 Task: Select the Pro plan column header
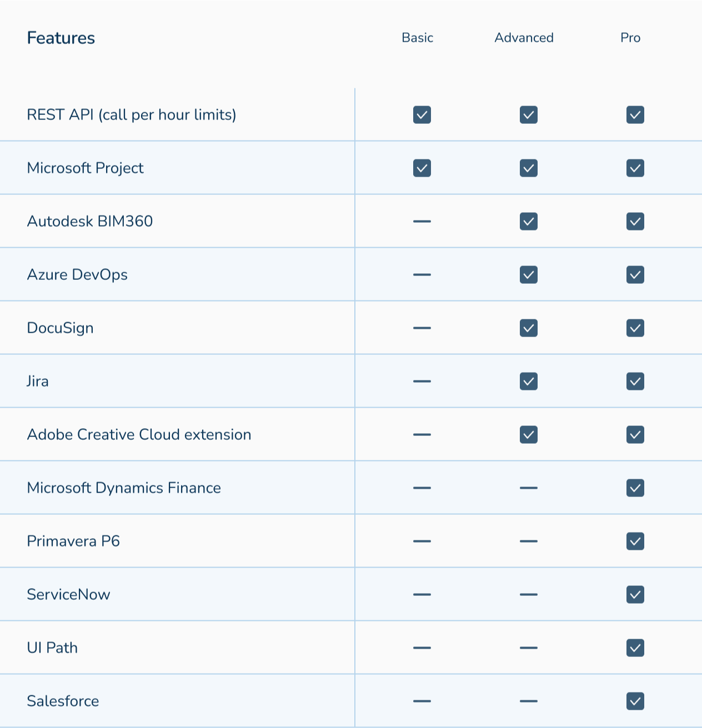[x=630, y=38]
